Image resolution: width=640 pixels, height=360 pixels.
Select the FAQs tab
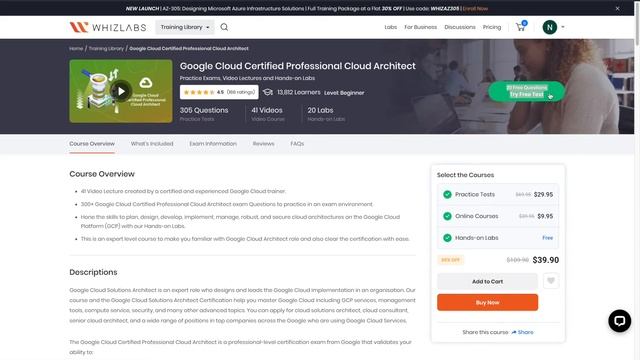coord(297,144)
